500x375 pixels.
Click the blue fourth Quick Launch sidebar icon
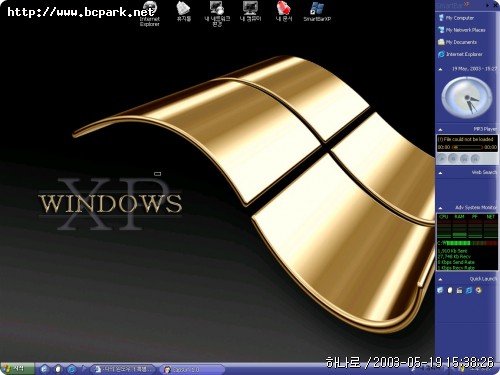click(x=469, y=290)
